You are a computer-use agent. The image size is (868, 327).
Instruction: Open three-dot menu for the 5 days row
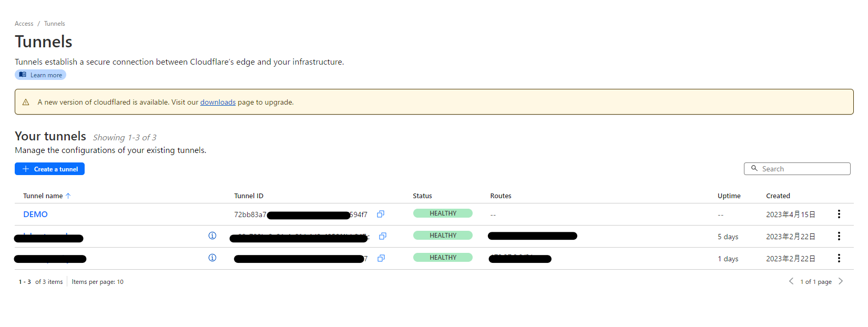[x=839, y=236]
